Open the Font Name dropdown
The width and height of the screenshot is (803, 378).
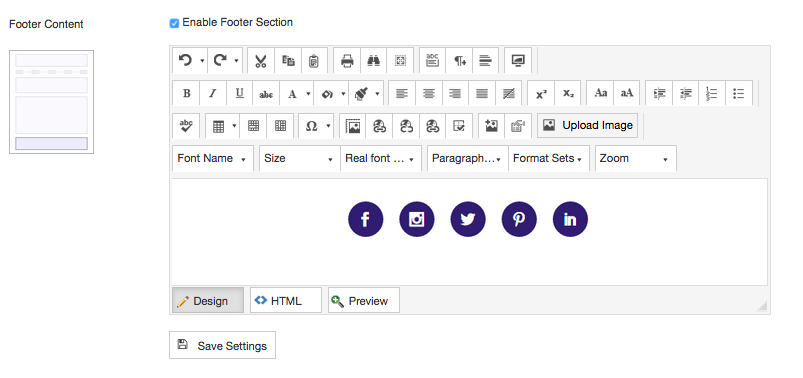tap(213, 158)
